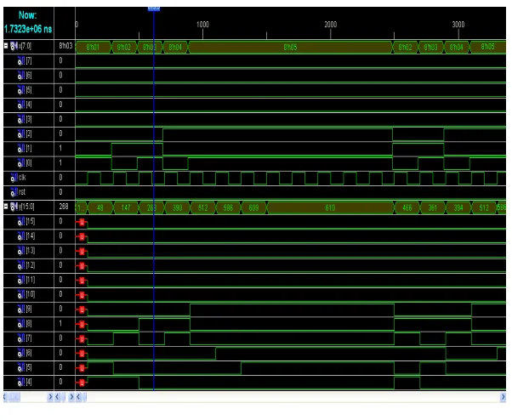Click left arrow of the values pane scrollbar
The width and height of the screenshot is (512, 420).
coord(57,397)
